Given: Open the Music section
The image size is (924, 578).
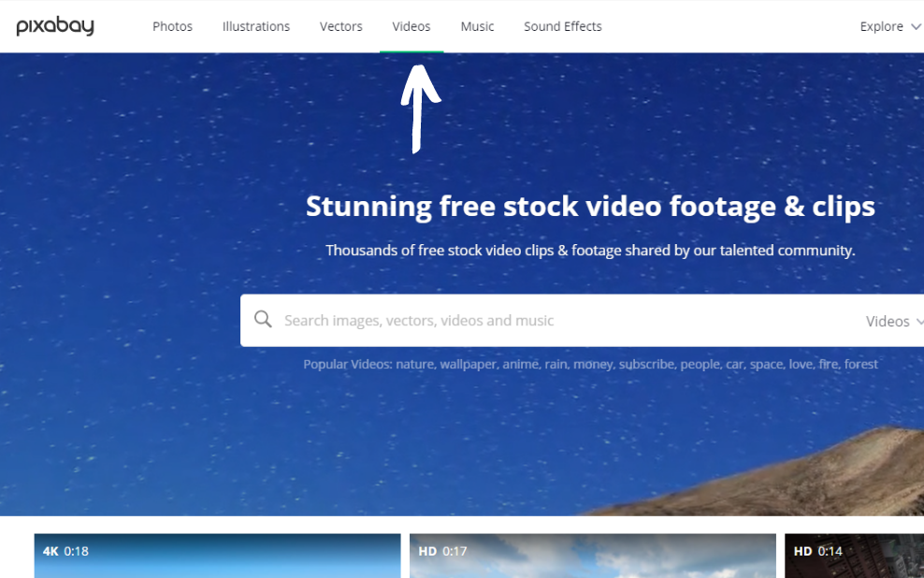Looking at the screenshot, I should pyautogui.click(x=477, y=26).
